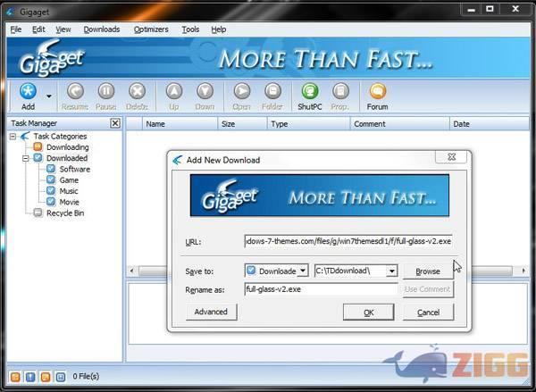Click the Use Comment button

428,289
